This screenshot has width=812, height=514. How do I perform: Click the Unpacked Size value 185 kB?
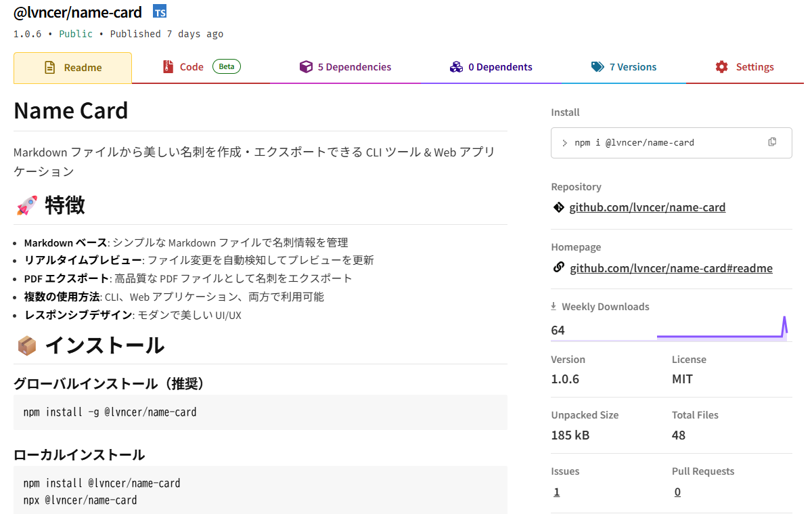570,435
